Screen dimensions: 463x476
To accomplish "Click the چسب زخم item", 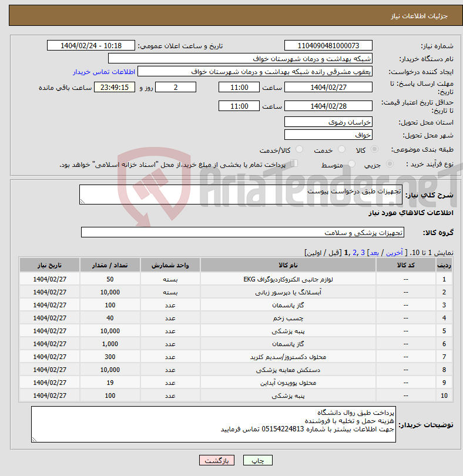I will pos(288,318).
